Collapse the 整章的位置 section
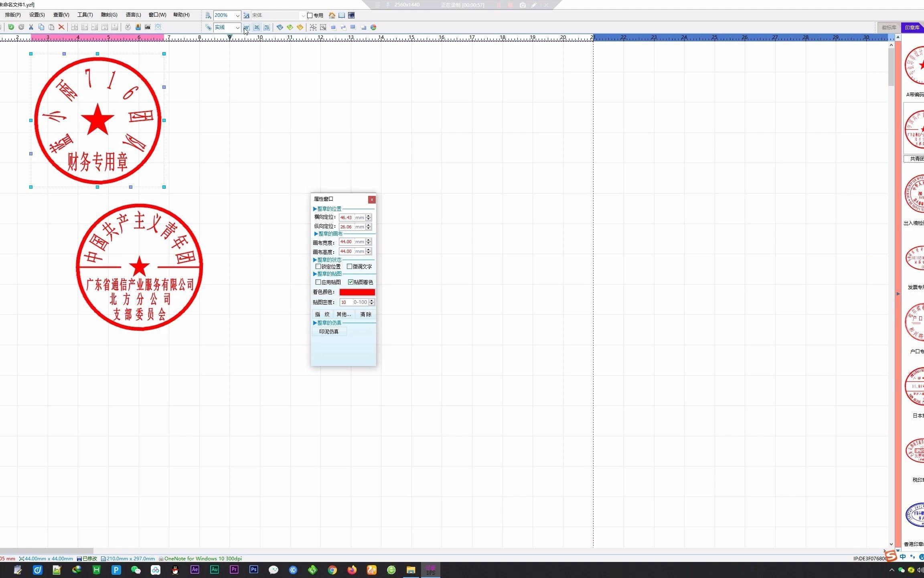Viewport: 924px width, 578px height. tap(315, 209)
